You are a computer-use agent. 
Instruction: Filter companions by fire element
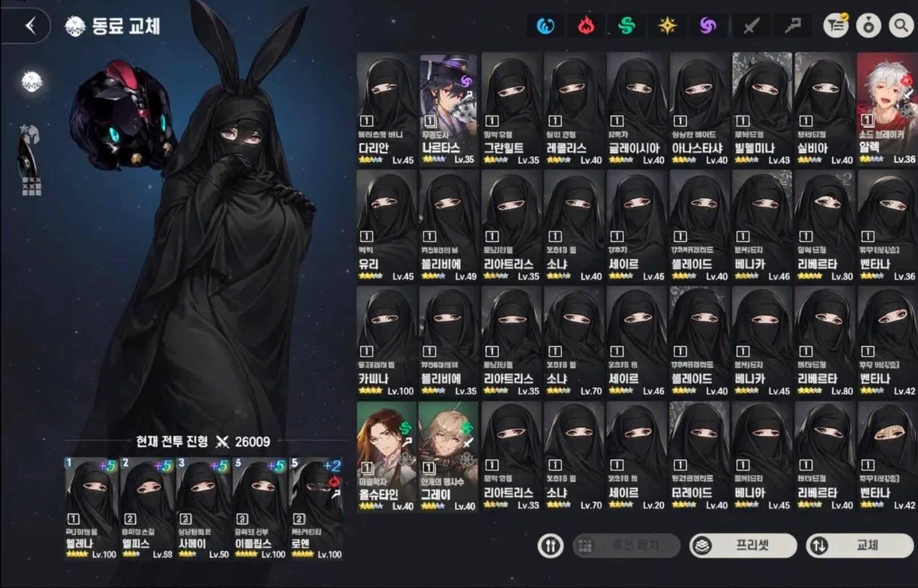(x=586, y=26)
